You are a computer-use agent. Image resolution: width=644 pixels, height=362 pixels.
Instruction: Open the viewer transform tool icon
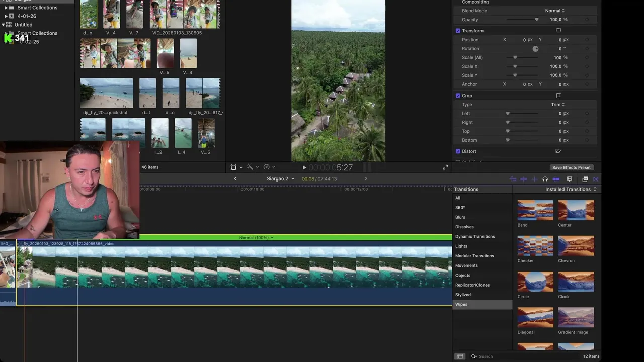point(233,167)
